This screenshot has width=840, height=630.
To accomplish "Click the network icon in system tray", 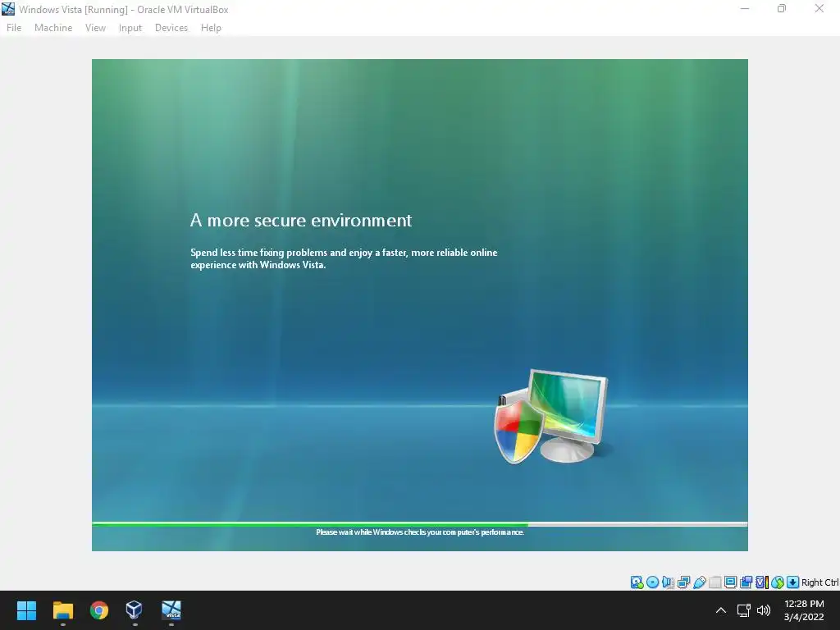I will 743,610.
